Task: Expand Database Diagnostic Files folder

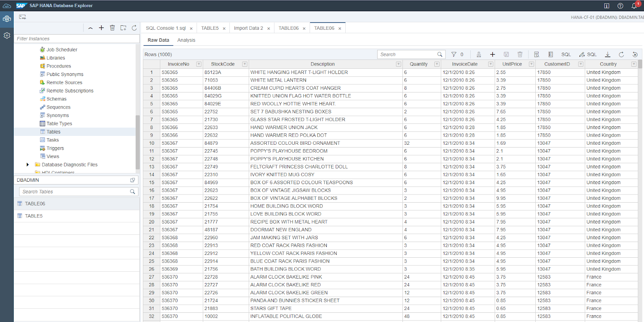Action: point(27,164)
